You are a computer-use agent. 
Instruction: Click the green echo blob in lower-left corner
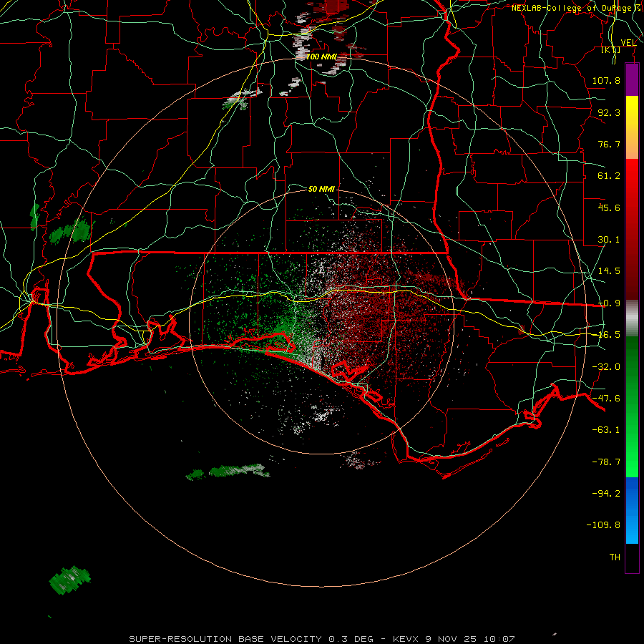70,579
